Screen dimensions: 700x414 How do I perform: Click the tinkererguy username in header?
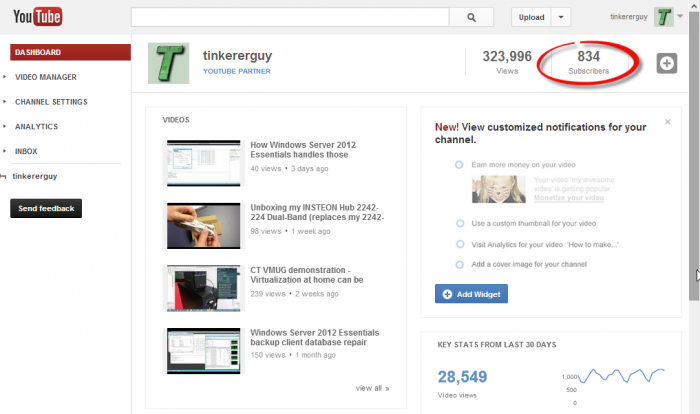tap(629, 17)
